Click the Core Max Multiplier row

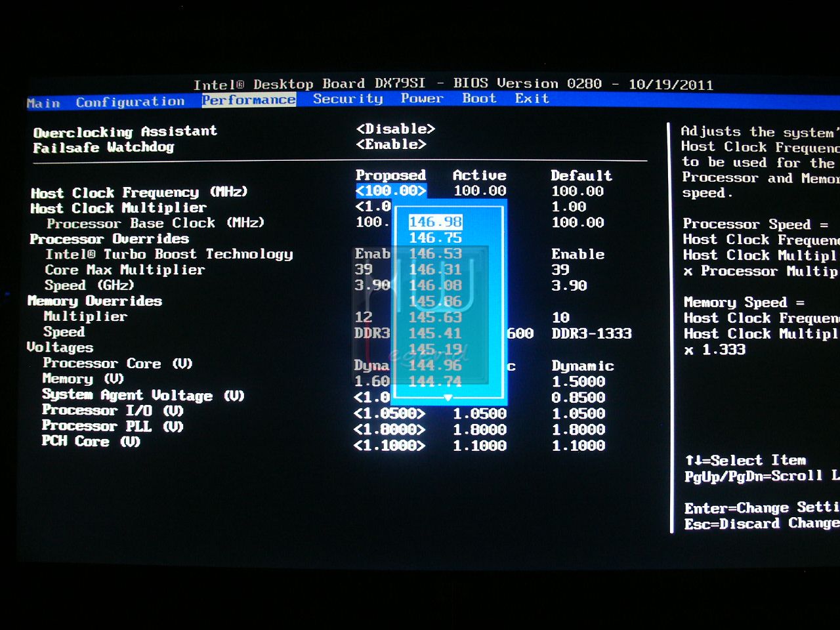click(125, 270)
